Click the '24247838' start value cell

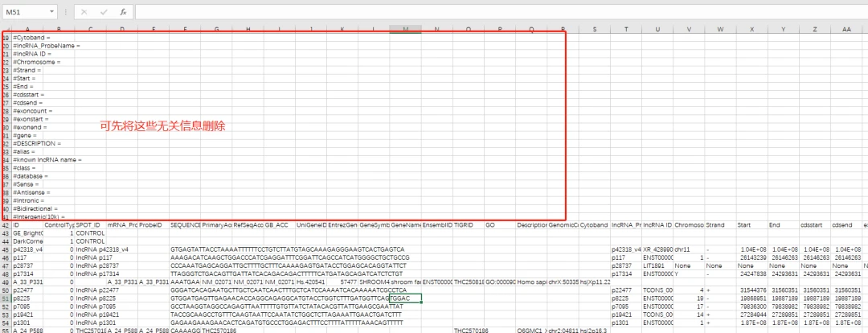[752, 273]
